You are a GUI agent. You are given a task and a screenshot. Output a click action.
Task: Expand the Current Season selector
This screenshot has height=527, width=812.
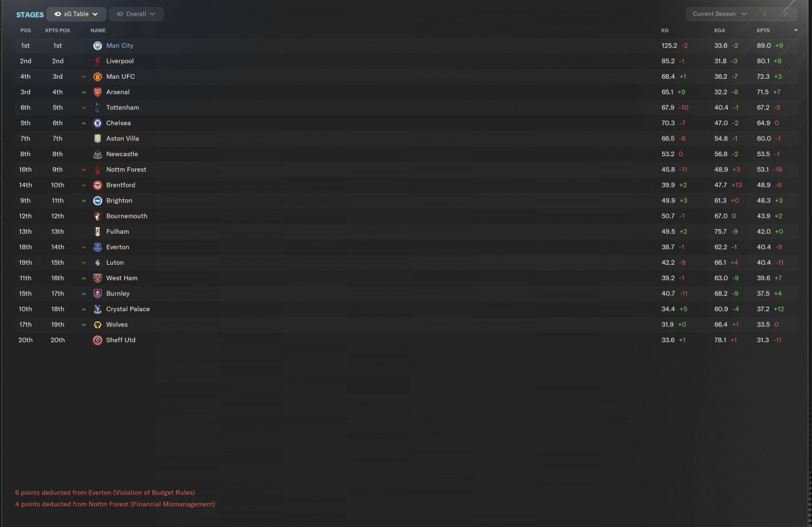click(719, 14)
